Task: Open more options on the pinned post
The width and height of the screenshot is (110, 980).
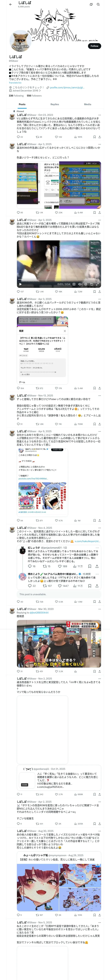Action: click(99, 115)
